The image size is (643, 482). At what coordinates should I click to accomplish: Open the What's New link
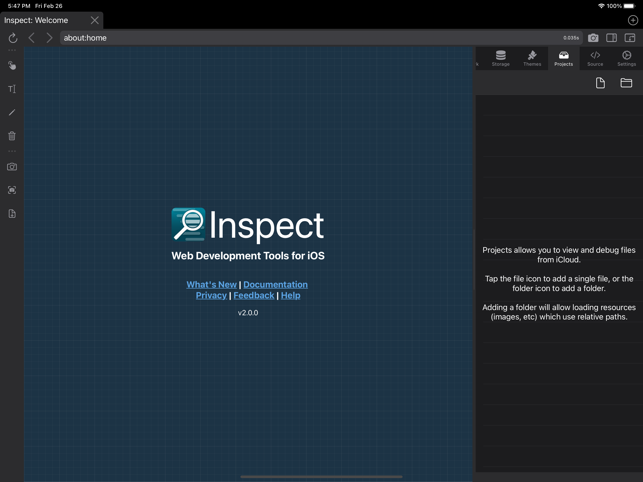click(x=212, y=284)
